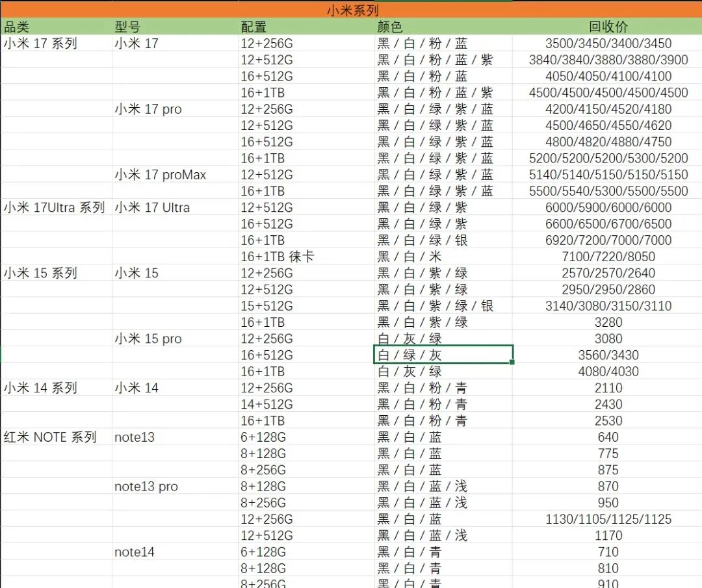Image resolution: width=702 pixels, height=588 pixels.
Task: Click config cell '14+512G'
Action: point(306,405)
